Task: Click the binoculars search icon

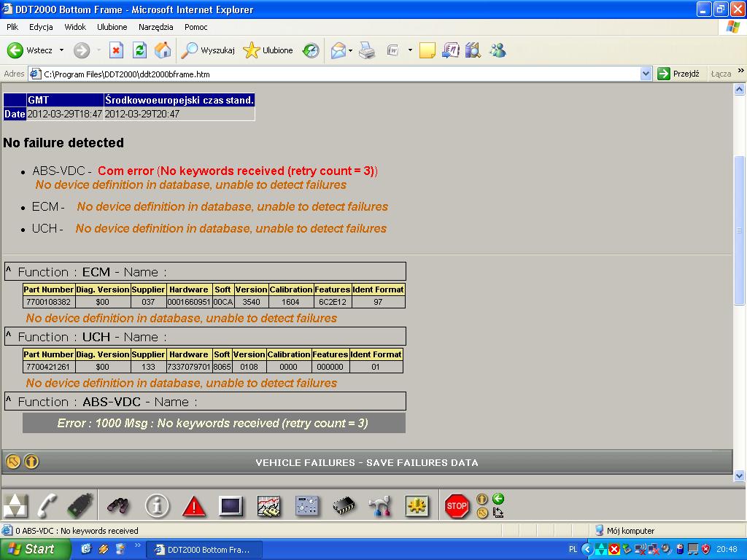Action: (x=118, y=506)
